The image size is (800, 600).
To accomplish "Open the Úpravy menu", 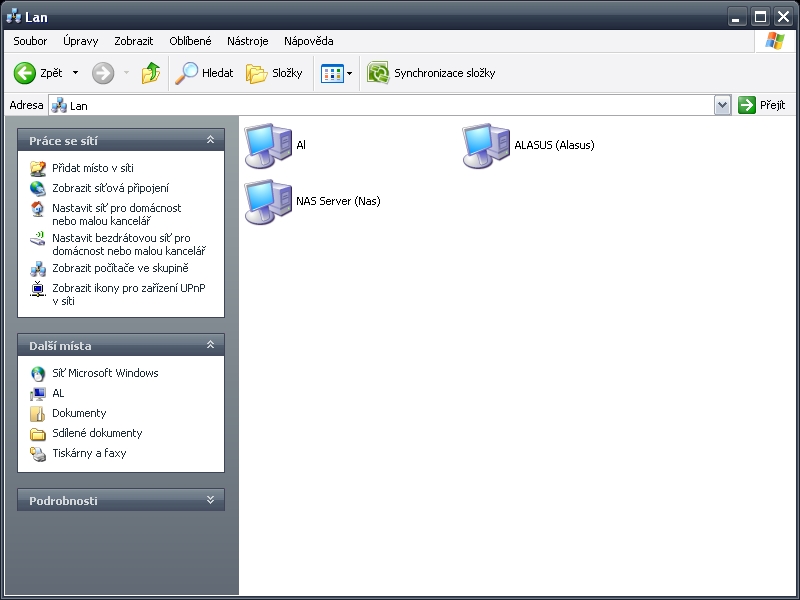I will (81, 41).
